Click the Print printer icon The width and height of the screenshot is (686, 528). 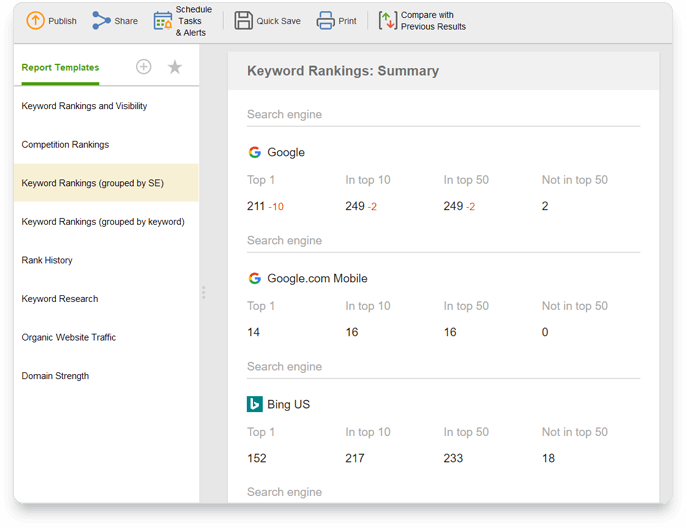pos(326,21)
